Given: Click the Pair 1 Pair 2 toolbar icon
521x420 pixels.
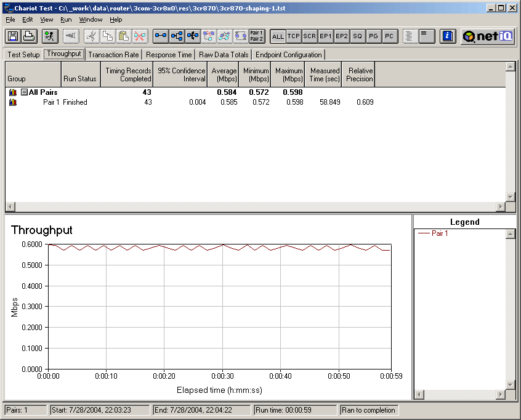Looking at the screenshot, I should click(x=257, y=36).
